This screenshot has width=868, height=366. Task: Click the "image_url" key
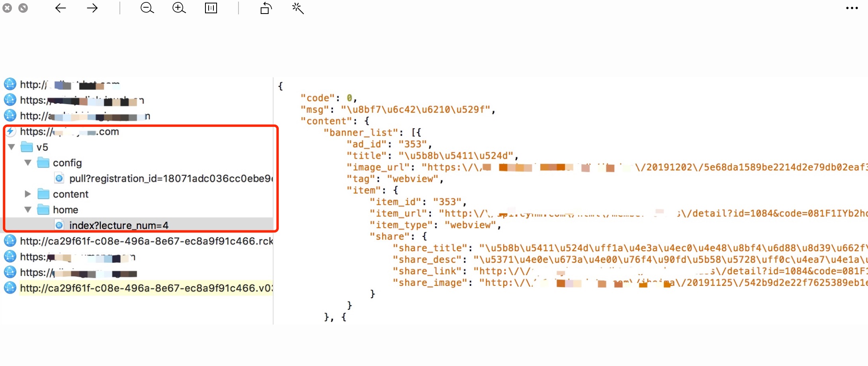(378, 167)
